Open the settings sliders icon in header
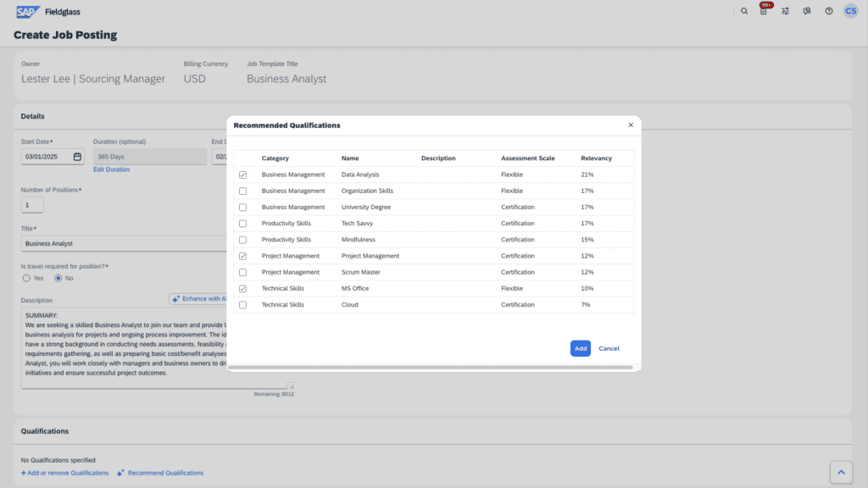Screen dimensions: 868x488 tap(786, 11)
